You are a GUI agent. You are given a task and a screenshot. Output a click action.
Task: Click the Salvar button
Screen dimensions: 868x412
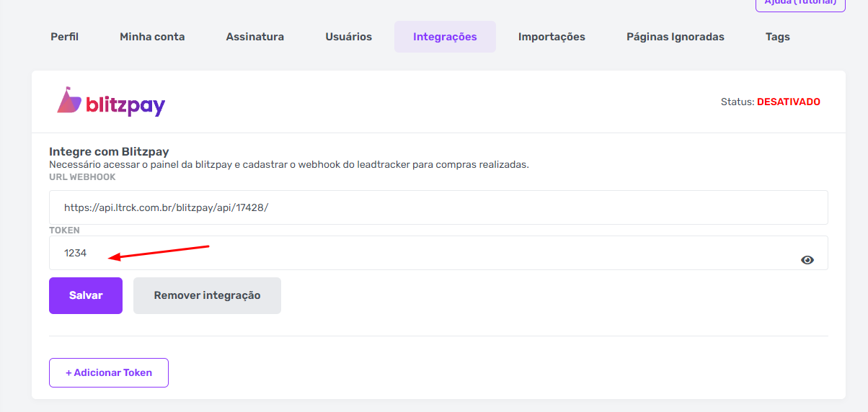[86, 295]
